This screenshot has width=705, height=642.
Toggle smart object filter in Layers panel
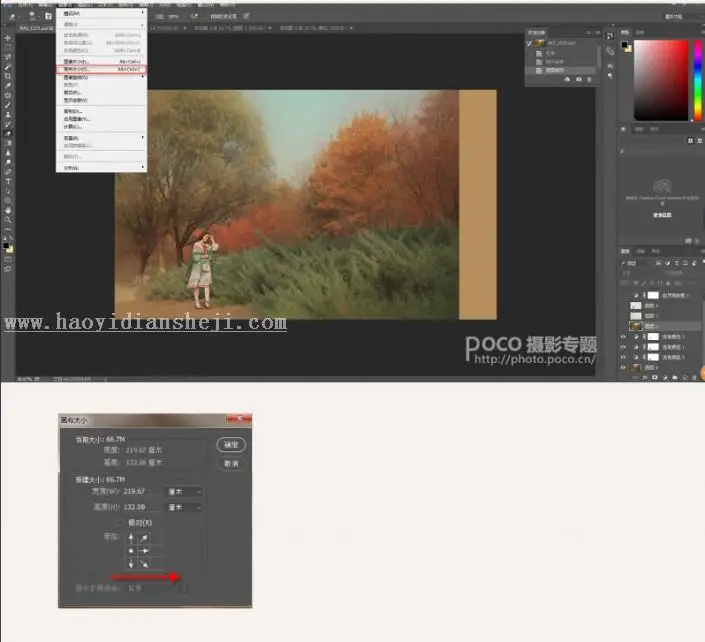coord(694,263)
